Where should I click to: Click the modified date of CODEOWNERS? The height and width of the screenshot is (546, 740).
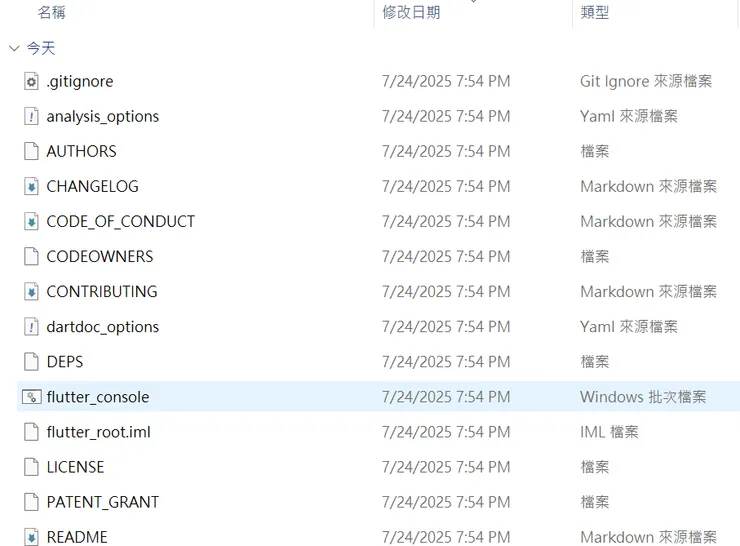(x=446, y=256)
